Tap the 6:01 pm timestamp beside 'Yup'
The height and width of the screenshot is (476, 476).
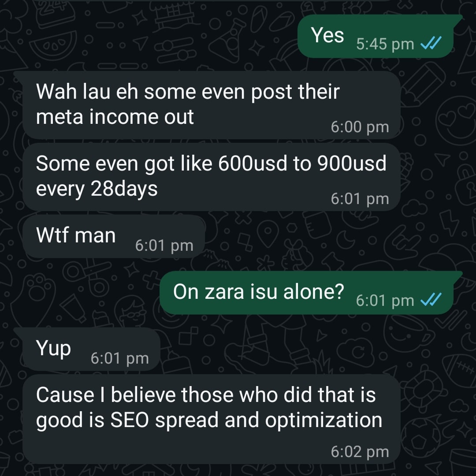point(119,358)
